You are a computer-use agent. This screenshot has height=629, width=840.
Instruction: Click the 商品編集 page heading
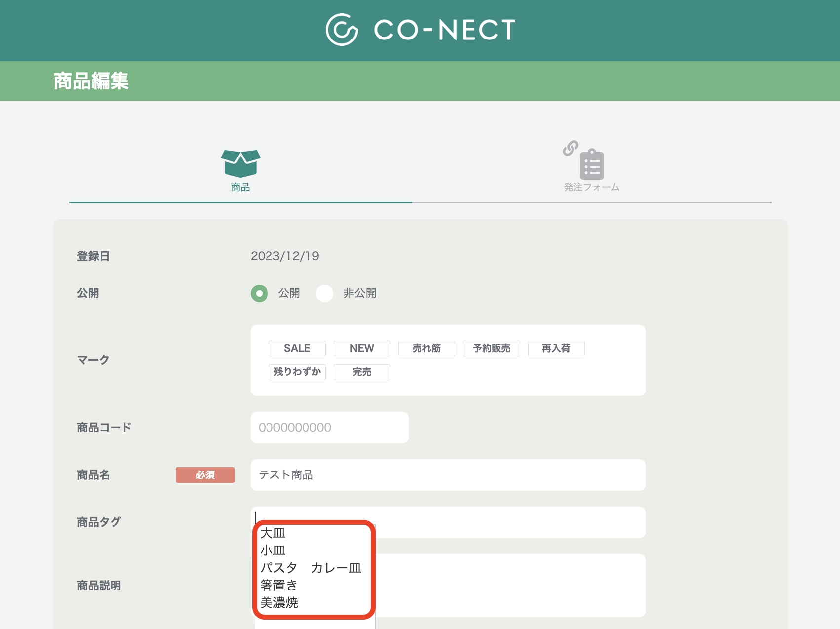pos(91,81)
